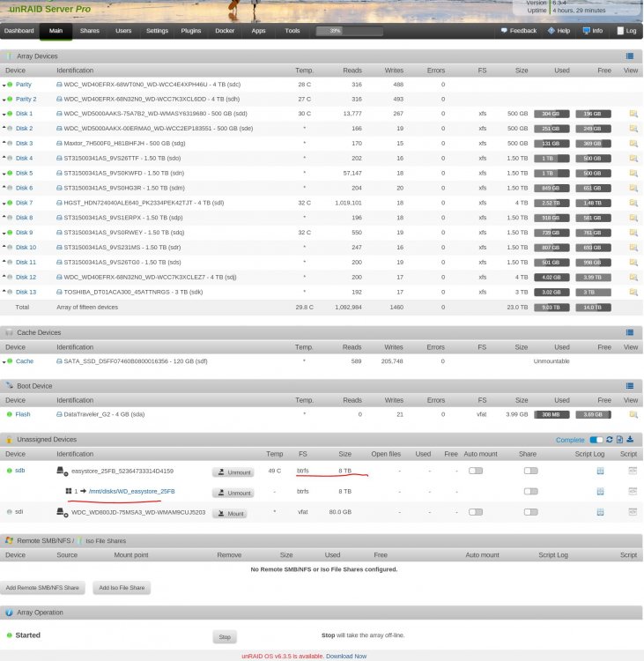Open the Plugins tab
Viewport: 644px width, 661px height.
click(191, 31)
